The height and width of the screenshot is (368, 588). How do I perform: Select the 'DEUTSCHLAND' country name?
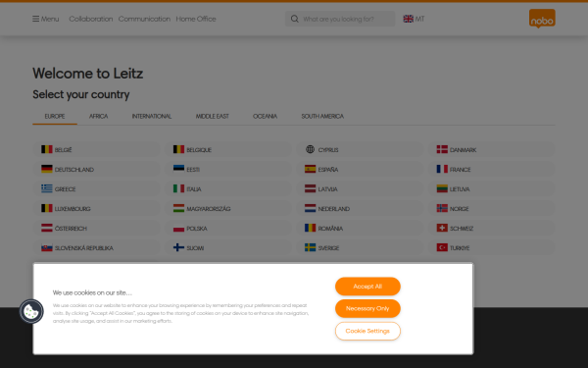(x=74, y=170)
